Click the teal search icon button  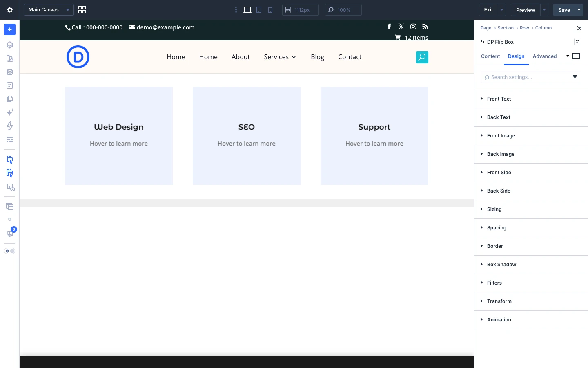coord(422,57)
